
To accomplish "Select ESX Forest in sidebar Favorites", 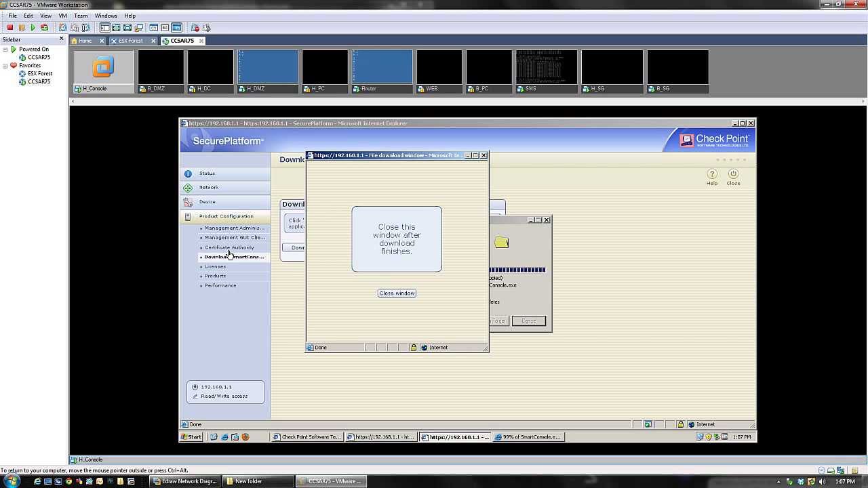I will point(40,74).
